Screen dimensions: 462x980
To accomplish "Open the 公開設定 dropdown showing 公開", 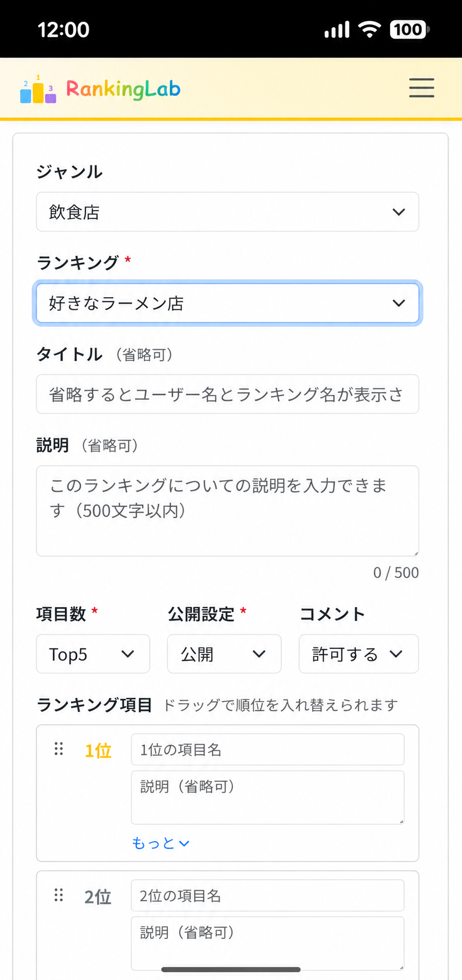I will coord(224,654).
